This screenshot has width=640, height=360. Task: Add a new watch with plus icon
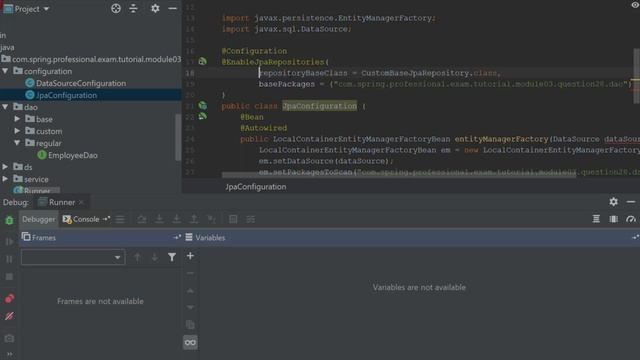[x=190, y=256]
